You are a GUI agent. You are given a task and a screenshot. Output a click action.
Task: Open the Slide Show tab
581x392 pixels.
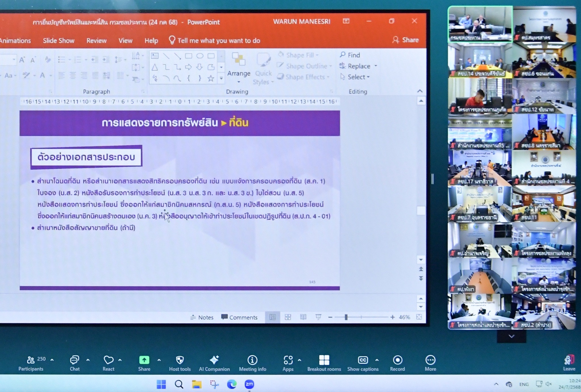(x=58, y=41)
